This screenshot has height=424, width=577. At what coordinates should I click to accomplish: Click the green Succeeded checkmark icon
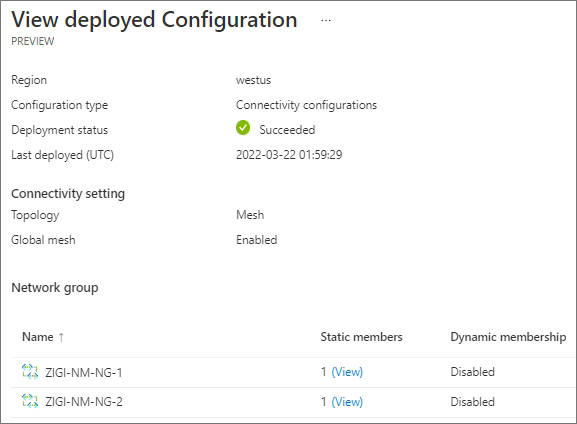243,128
